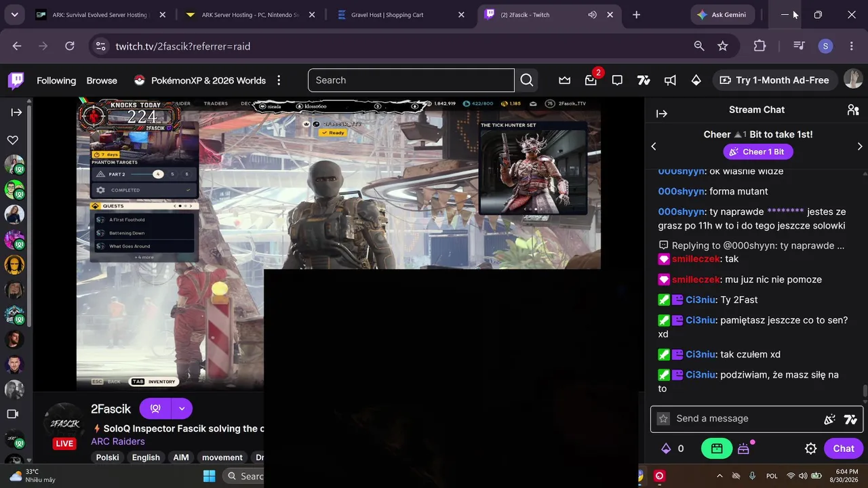Go to previous chat leaderboard banner

[654, 146]
